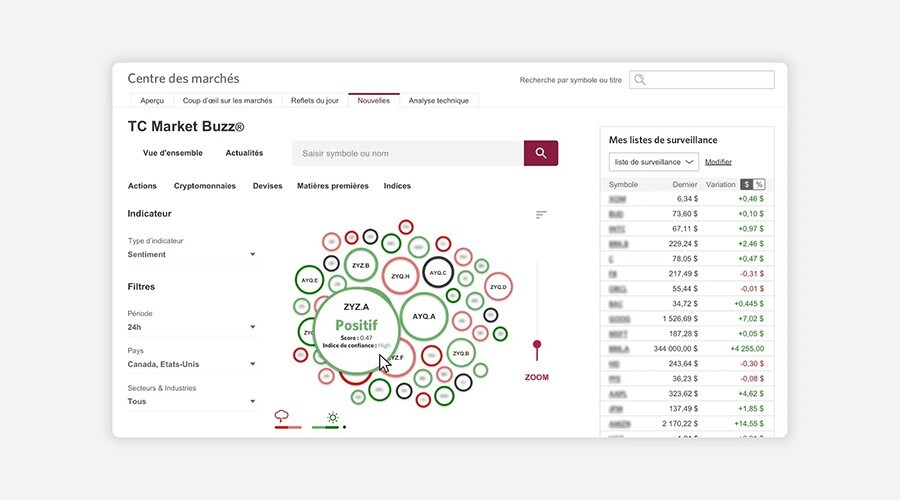Screen dimensions: 900x500
Task: Click the ZOOM slider handle
Action: pyautogui.click(x=537, y=344)
